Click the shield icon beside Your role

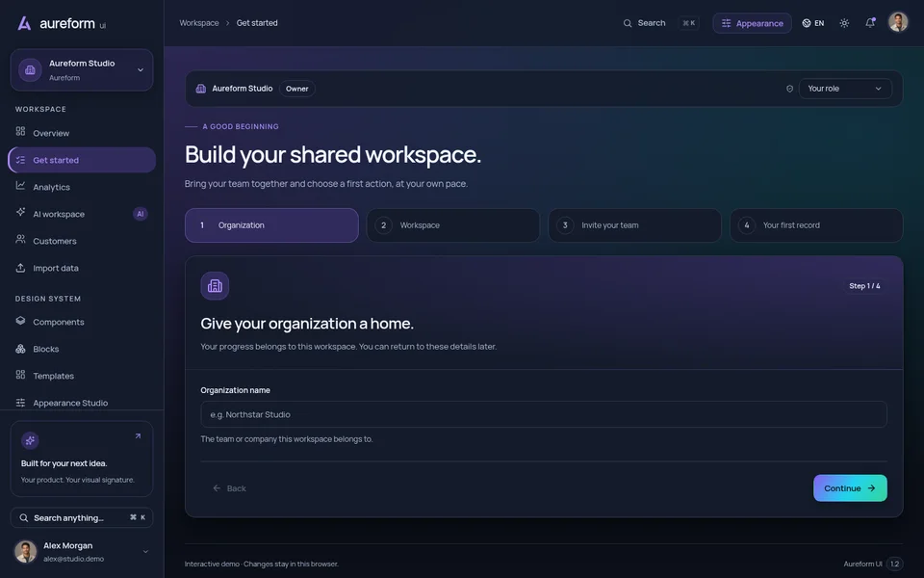(789, 89)
